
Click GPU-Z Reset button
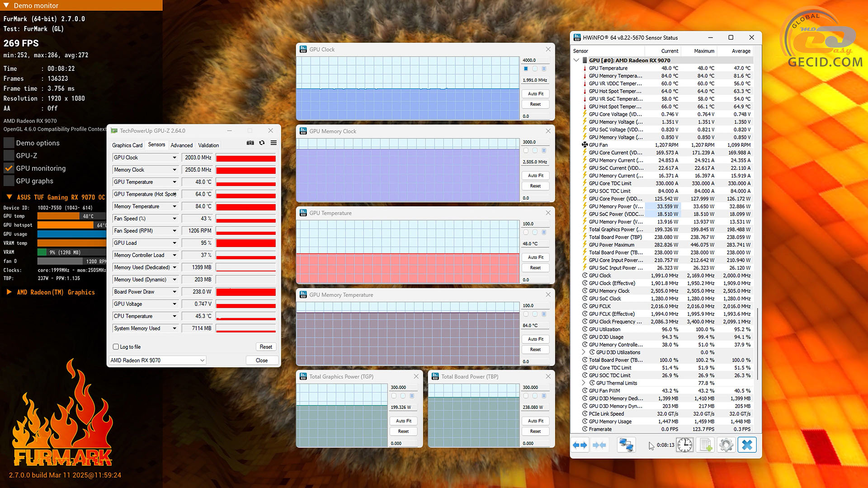pos(266,347)
